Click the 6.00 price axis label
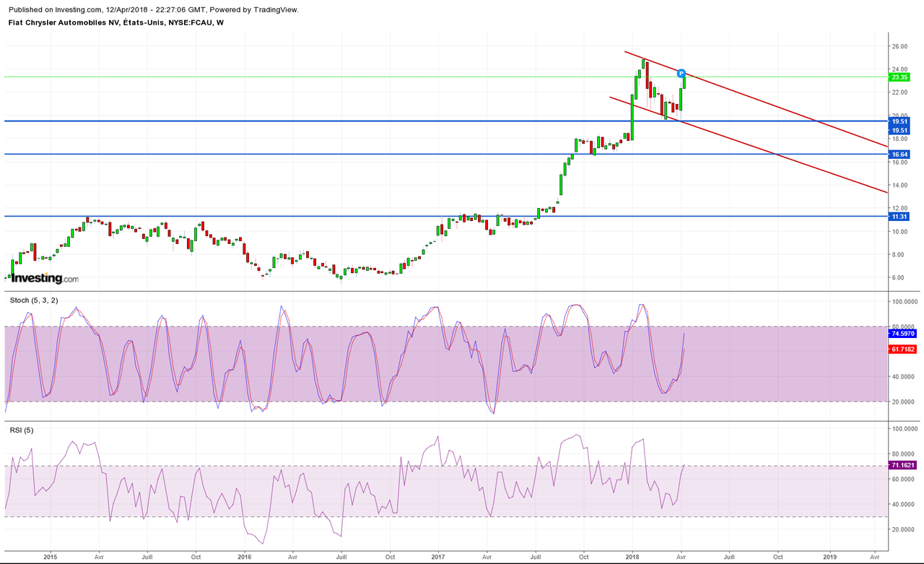924x564 pixels. click(x=898, y=277)
